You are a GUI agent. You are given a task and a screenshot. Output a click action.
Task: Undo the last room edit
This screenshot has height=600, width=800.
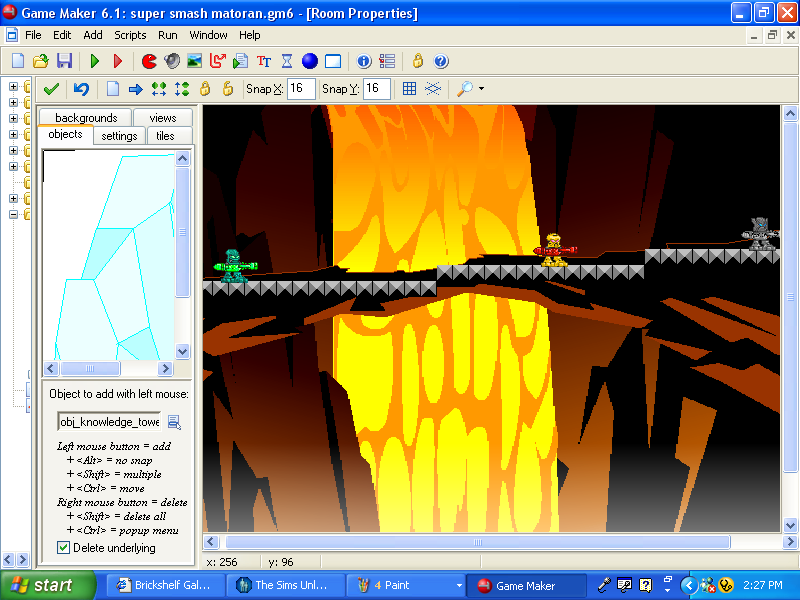[x=82, y=89]
